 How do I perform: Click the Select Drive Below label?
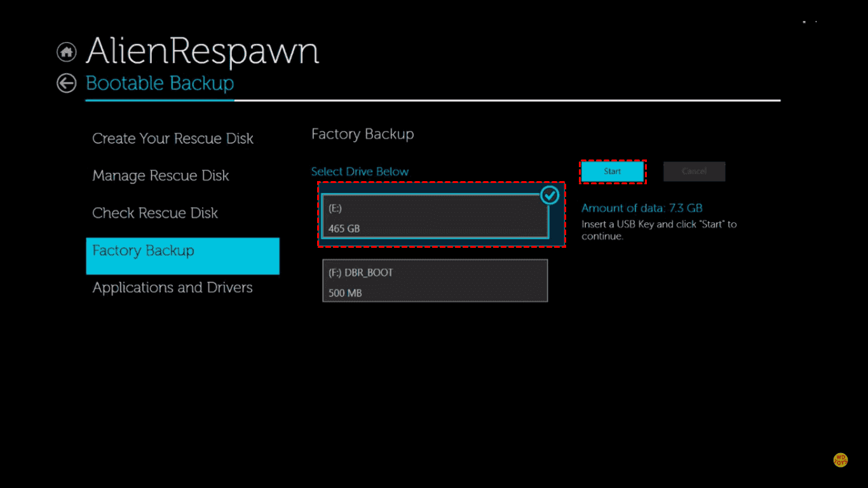click(360, 172)
